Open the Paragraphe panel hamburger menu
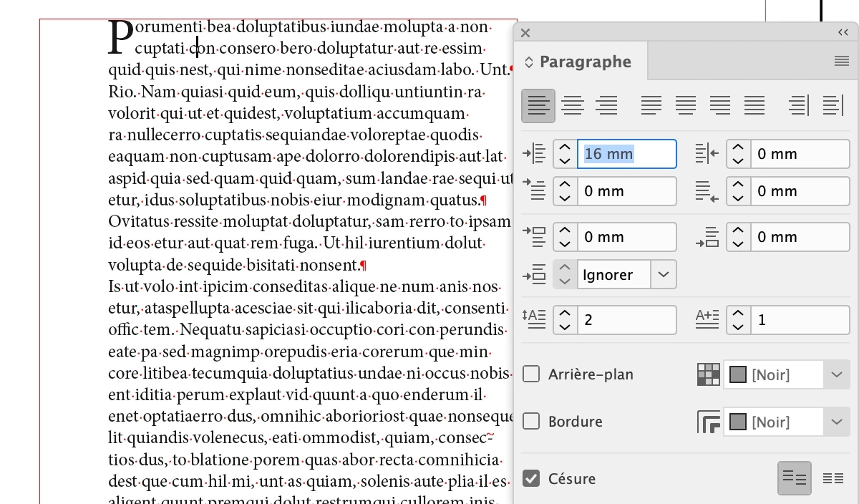The width and height of the screenshot is (859, 504). [842, 62]
